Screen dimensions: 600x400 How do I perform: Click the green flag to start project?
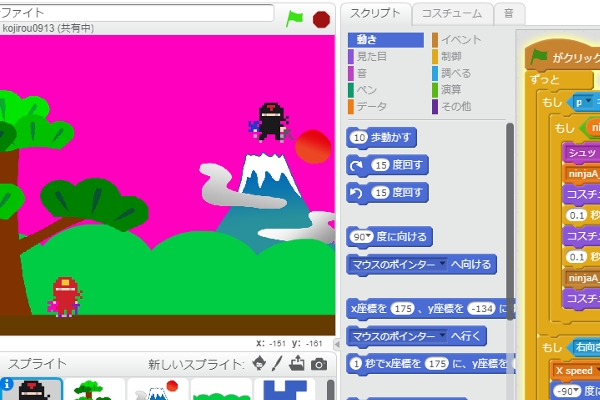(295, 17)
